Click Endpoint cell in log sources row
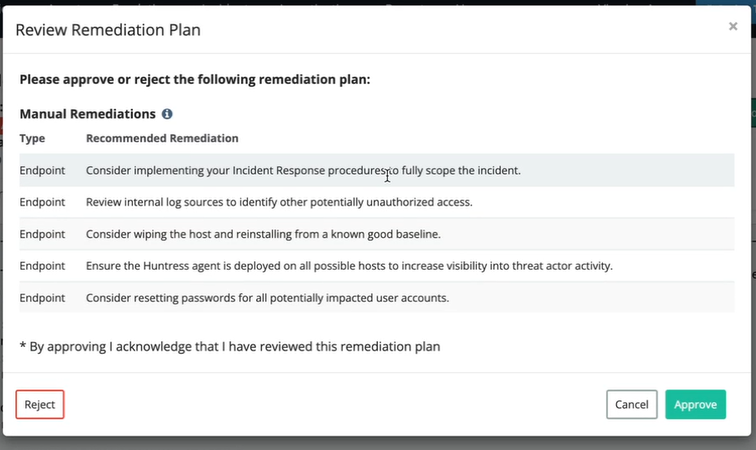Screen dimensions: 756x450 (42, 202)
